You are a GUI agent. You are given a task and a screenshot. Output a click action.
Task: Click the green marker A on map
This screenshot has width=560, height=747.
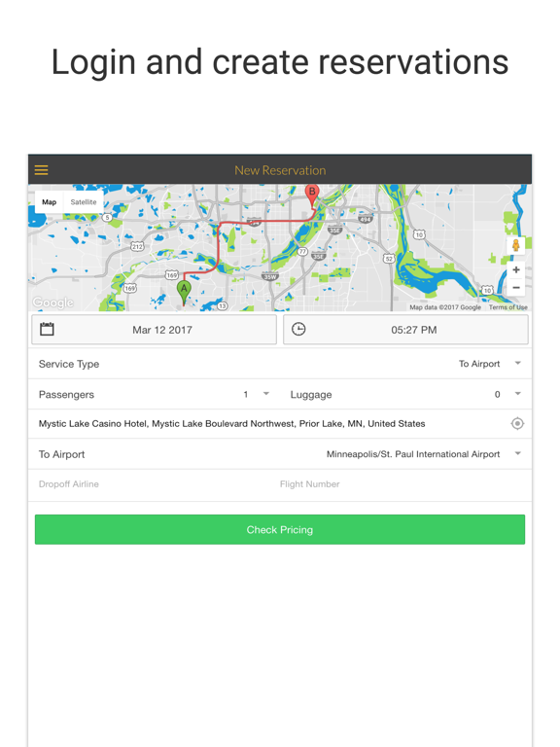coord(184,292)
